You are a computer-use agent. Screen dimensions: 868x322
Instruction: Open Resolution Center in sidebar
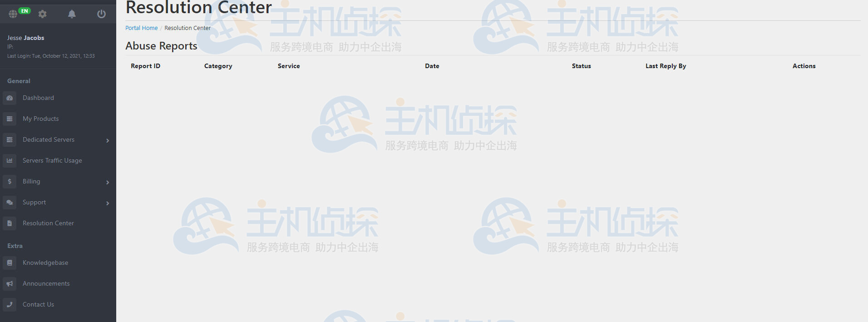click(x=48, y=223)
